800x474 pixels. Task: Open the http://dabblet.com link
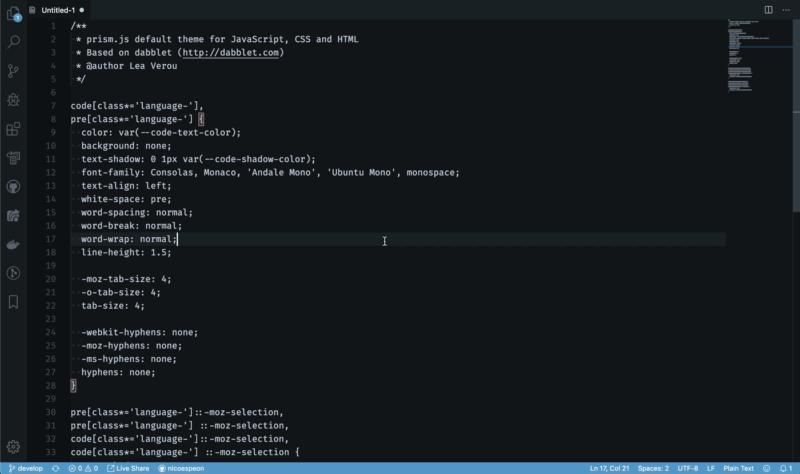(x=231, y=53)
